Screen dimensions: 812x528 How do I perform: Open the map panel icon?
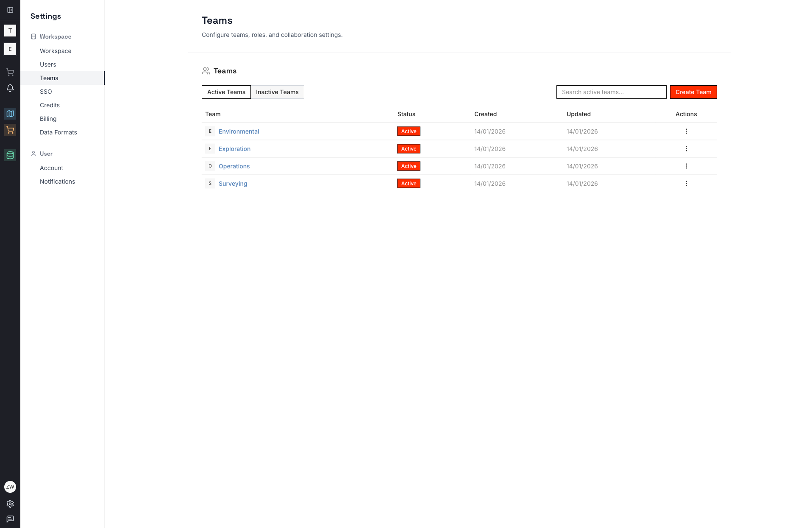coord(10,113)
